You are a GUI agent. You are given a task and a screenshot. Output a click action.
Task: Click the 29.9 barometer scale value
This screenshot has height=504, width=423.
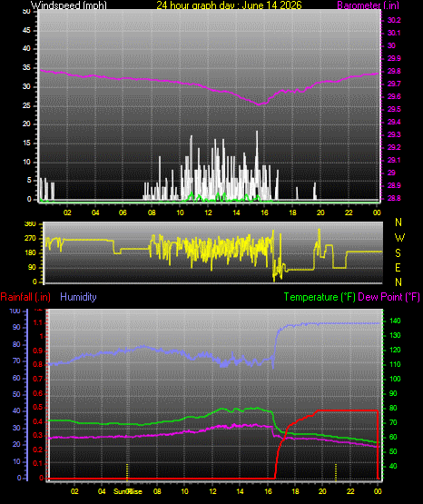394,58
